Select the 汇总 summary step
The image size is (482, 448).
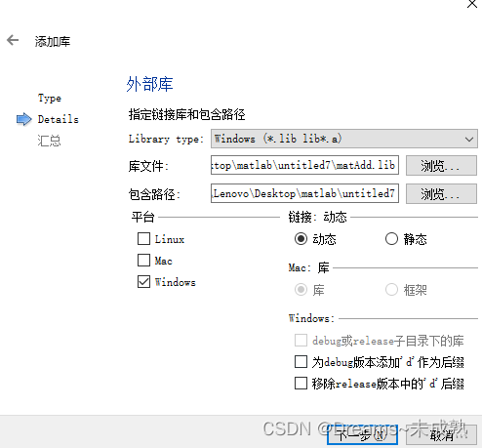tap(49, 141)
